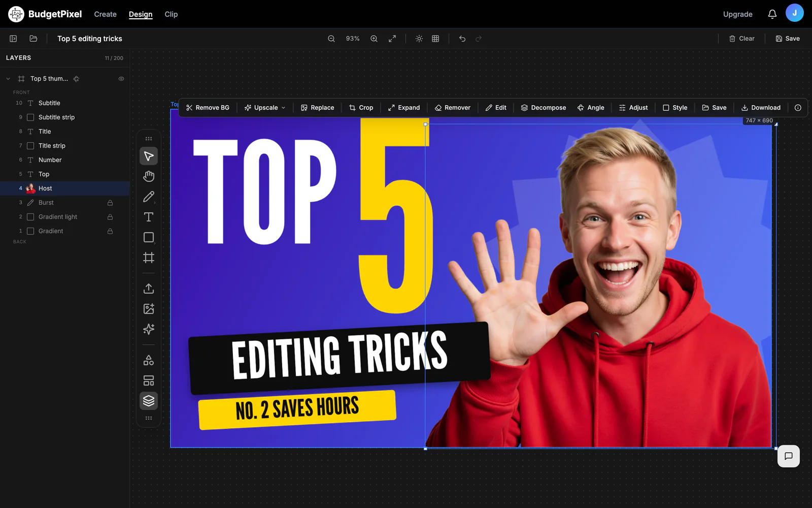Unlock the Burst layer
The width and height of the screenshot is (812, 508).
[110, 203]
